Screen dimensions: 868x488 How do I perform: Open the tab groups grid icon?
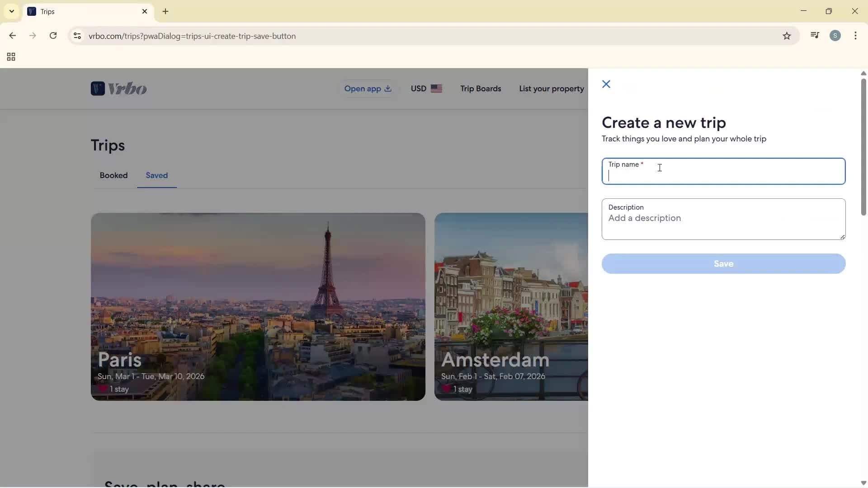tap(10, 57)
